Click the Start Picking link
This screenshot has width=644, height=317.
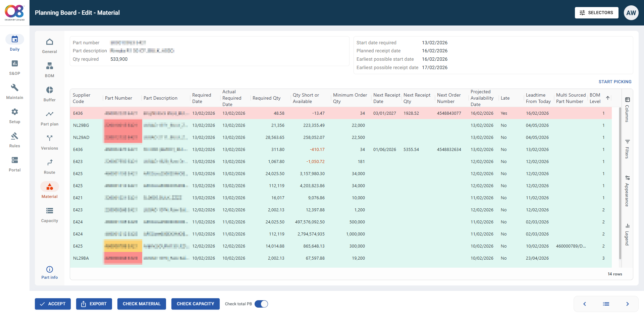(615, 82)
